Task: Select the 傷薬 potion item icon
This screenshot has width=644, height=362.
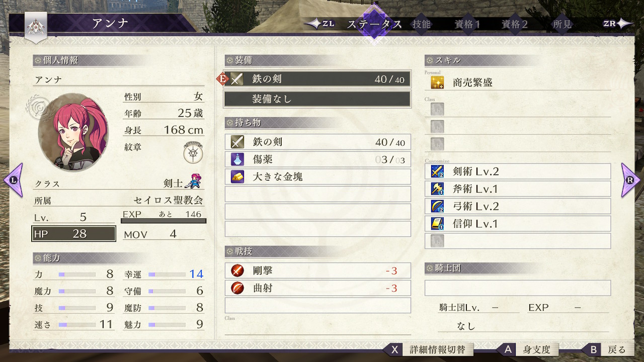Action: pyautogui.click(x=237, y=159)
